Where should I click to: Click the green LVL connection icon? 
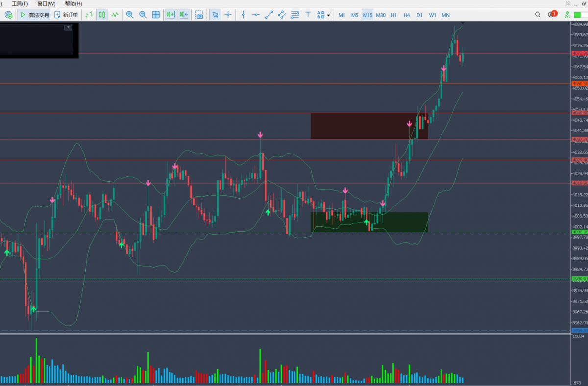point(567,15)
